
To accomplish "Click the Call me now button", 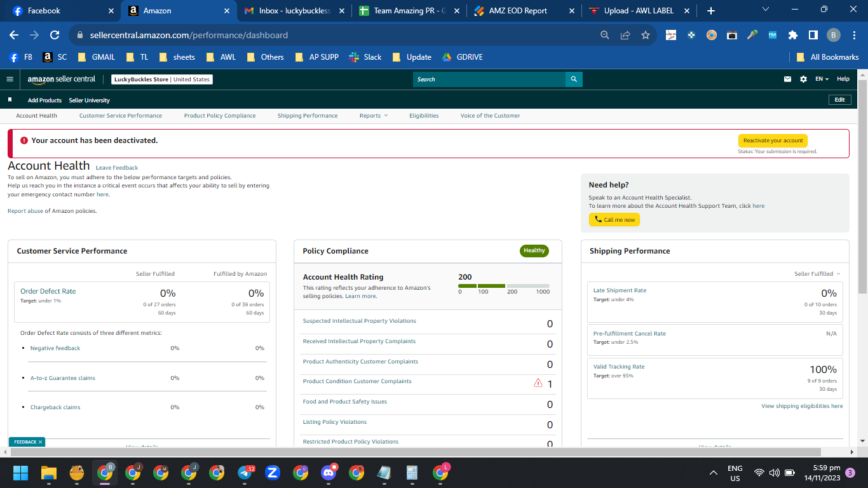I will click(614, 220).
